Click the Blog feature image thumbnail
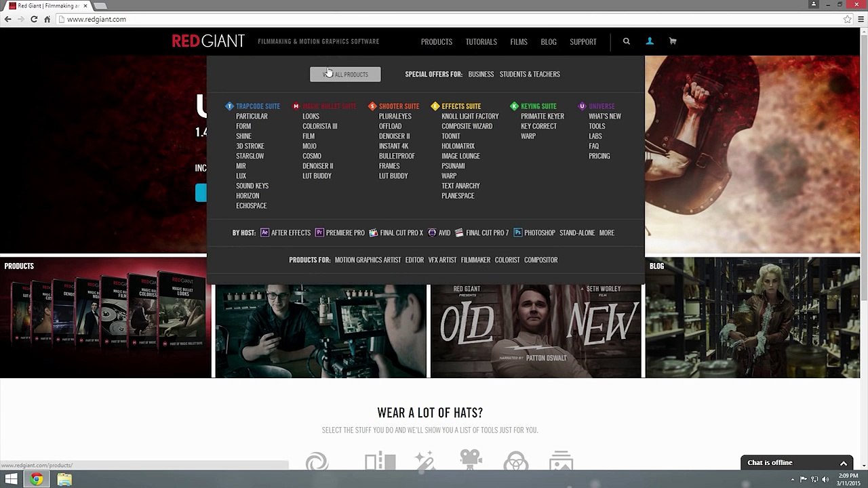The height and width of the screenshot is (488, 868). 753,317
